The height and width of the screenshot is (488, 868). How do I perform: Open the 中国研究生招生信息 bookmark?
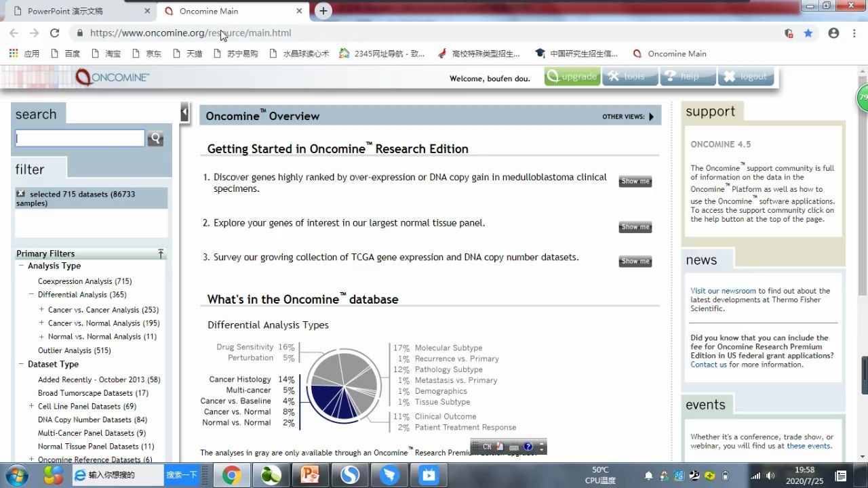tap(576, 54)
